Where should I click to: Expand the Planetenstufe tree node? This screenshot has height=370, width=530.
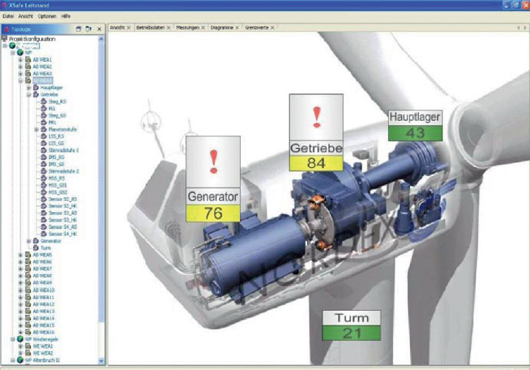tap(36, 129)
